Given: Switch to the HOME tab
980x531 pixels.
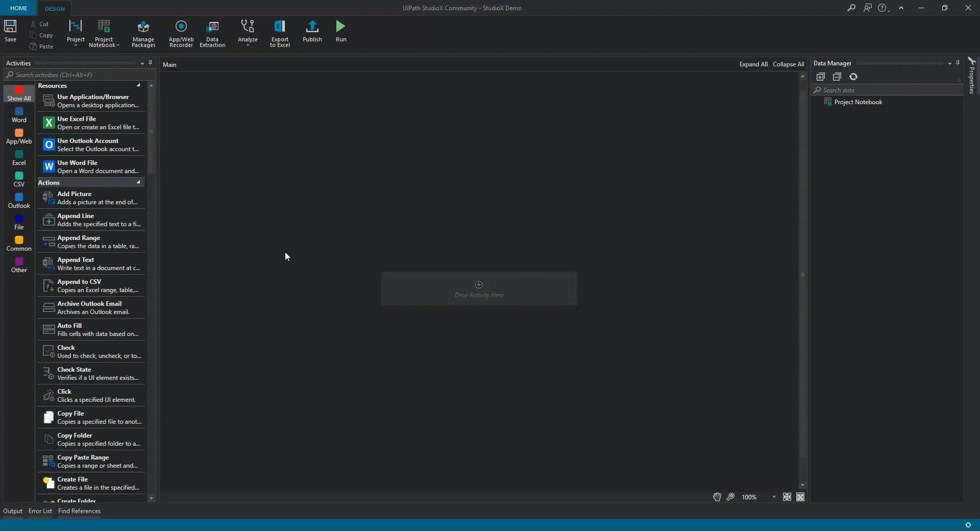Looking at the screenshot, I should tap(19, 8).
